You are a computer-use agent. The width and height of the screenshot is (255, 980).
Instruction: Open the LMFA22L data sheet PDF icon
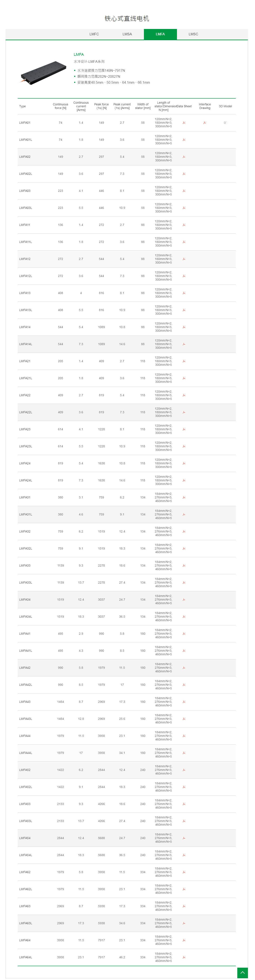[x=184, y=412]
